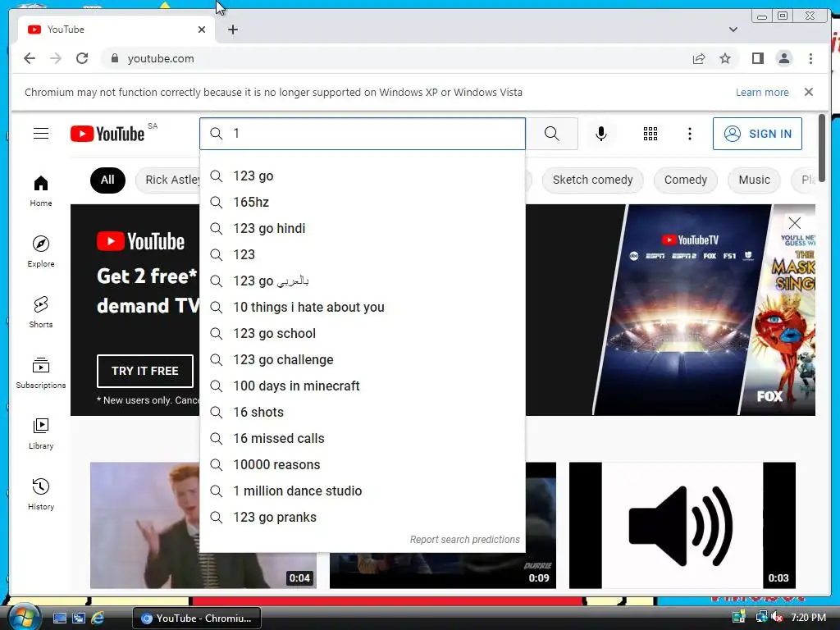840x630 pixels.
Task: Click the 7:20 PM taskbar clock
Action: [x=808, y=618]
